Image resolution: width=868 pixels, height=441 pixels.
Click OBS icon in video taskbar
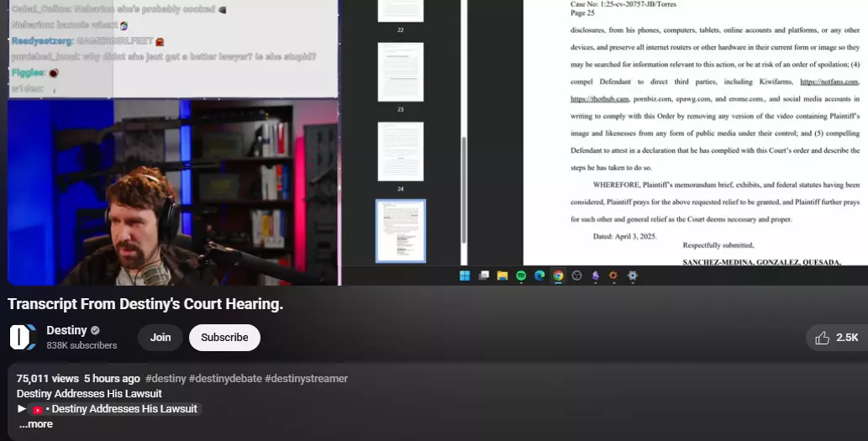point(576,276)
